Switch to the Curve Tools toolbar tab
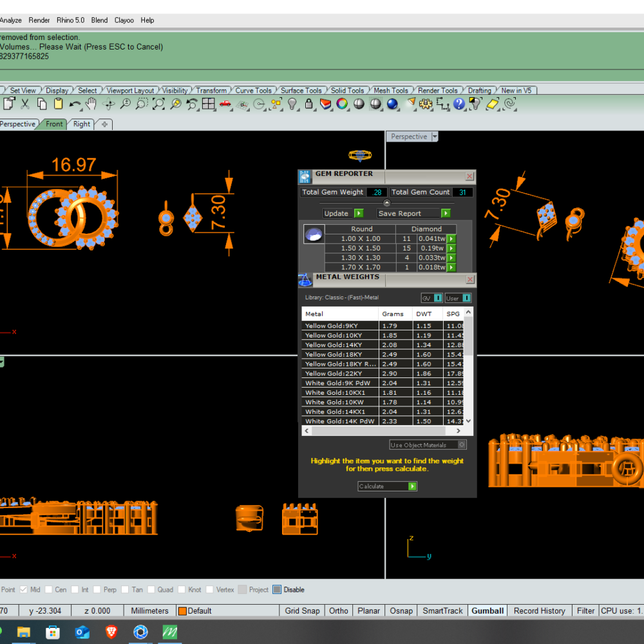 [x=253, y=90]
